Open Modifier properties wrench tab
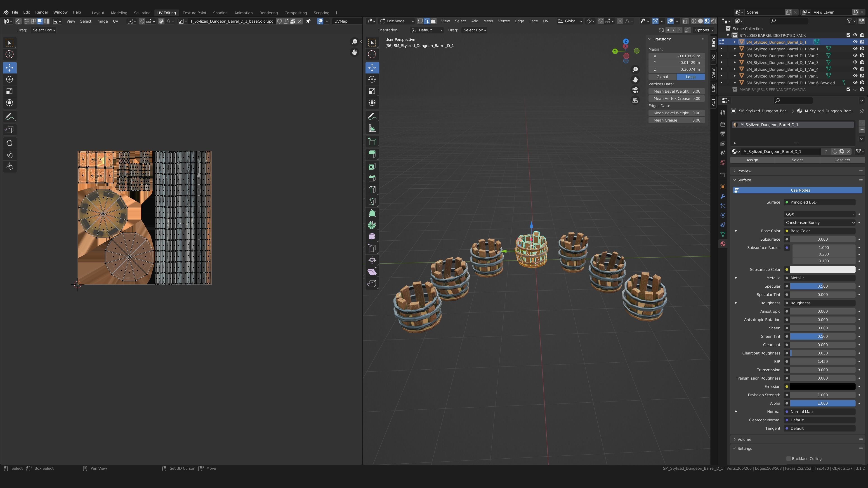The height and width of the screenshot is (488, 868). point(723,196)
